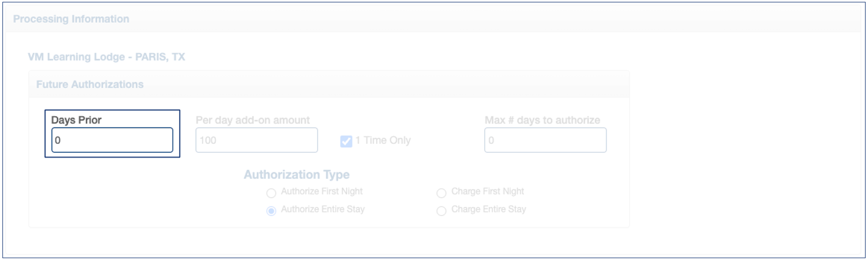Choose Charge First Night radio option
Screen dimensions: 868x260
(441, 193)
